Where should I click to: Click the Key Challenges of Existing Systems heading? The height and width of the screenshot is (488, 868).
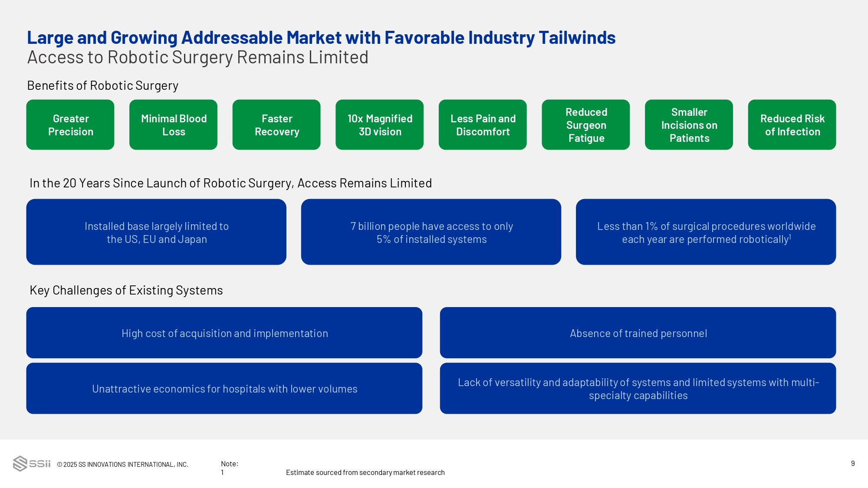(126, 290)
